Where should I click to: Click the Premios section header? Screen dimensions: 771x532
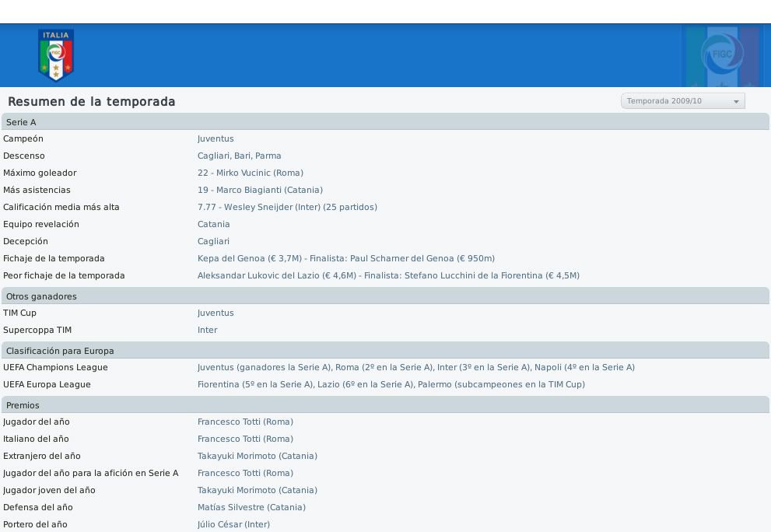(x=385, y=405)
